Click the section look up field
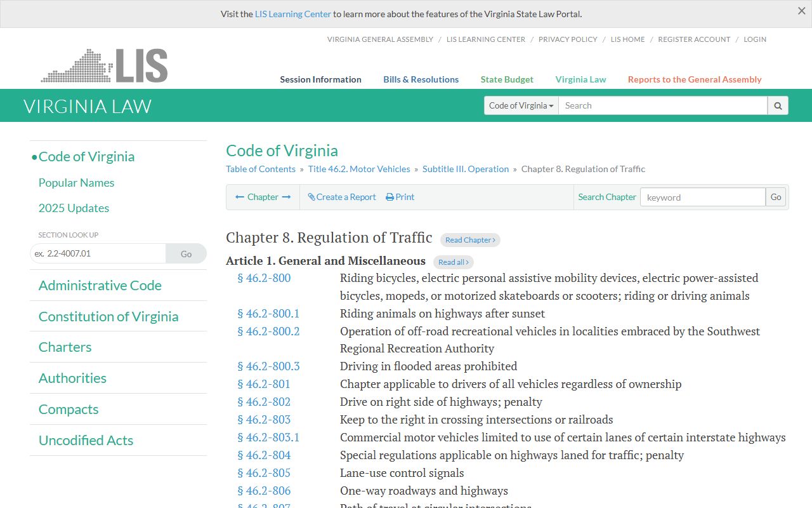The width and height of the screenshot is (812, 508). (98, 253)
